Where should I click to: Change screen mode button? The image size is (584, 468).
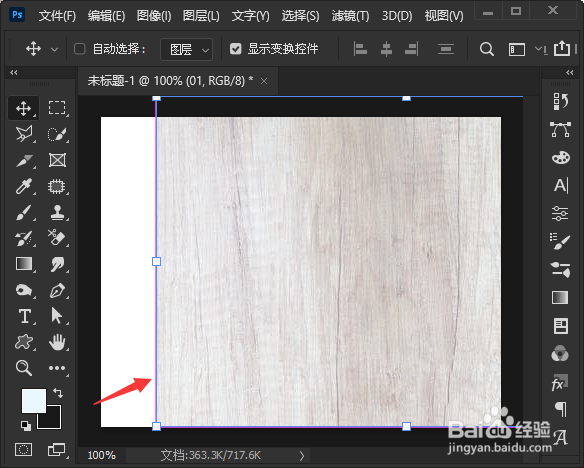(57, 450)
